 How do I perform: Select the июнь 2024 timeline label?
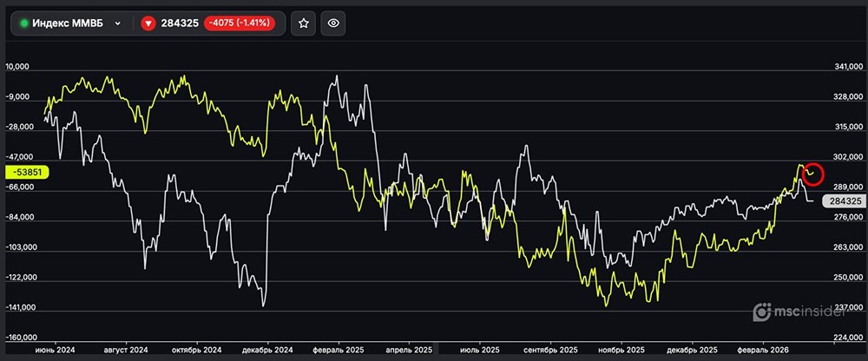coord(55,351)
